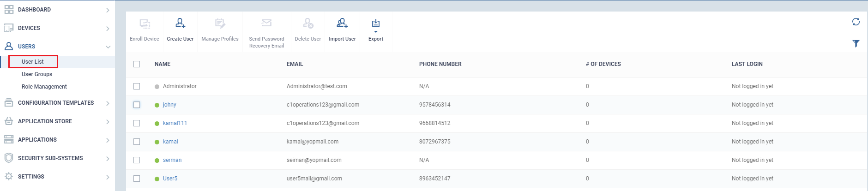Click the Import User icon
This screenshot has height=191, width=868.
click(x=342, y=23)
